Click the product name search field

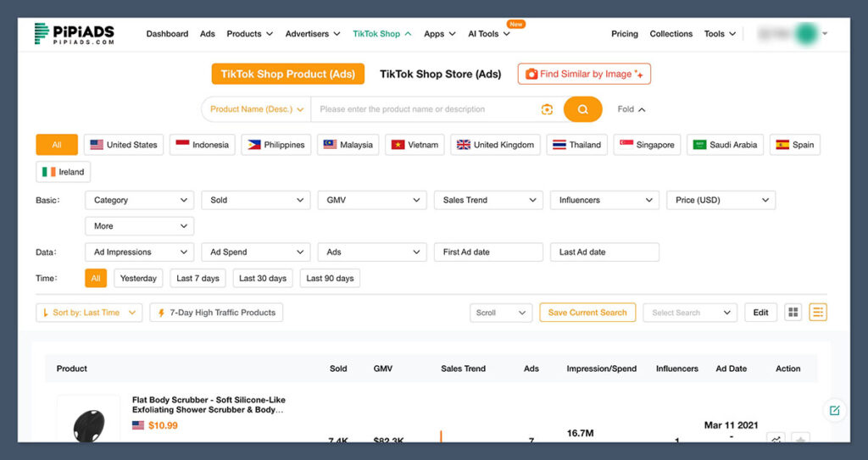426,109
